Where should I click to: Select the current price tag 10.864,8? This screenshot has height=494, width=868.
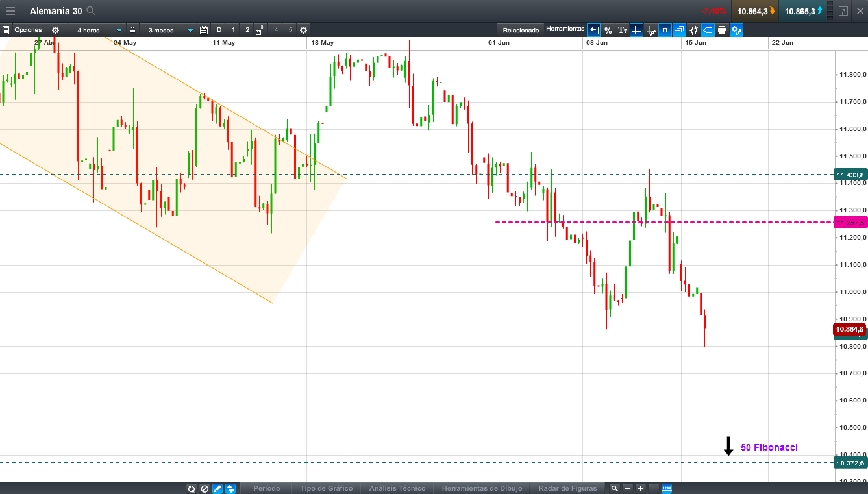(x=850, y=329)
